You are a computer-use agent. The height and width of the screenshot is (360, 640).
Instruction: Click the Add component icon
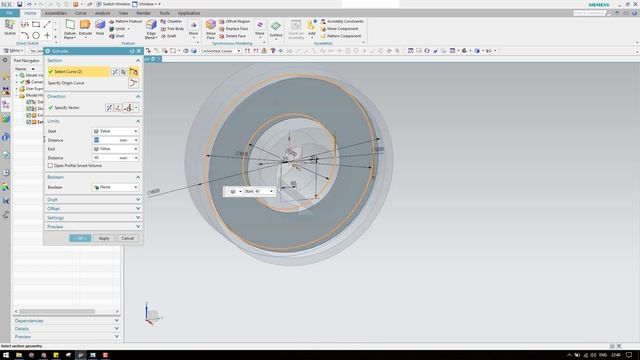(x=312, y=28)
